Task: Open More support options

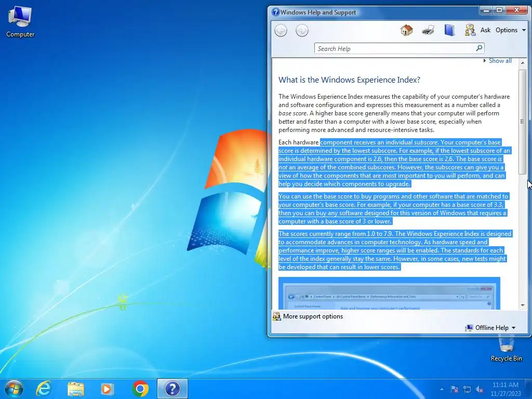Action: (313, 316)
